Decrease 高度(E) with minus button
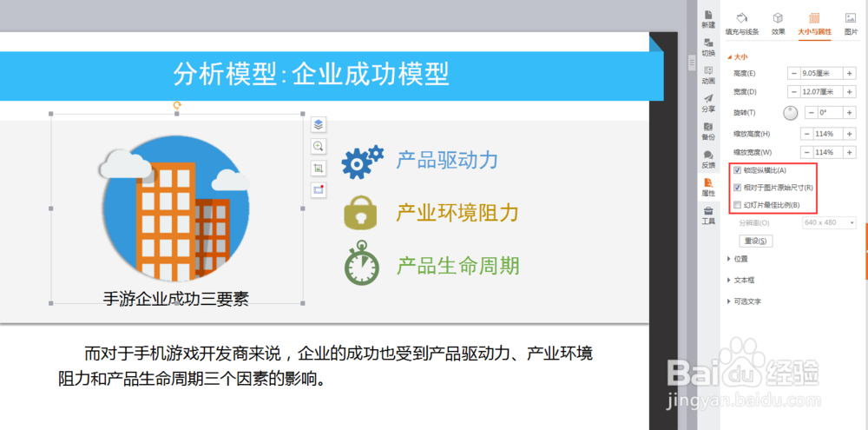Image resolution: width=868 pixels, height=430 pixels. pyautogui.click(x=794, y=73)
